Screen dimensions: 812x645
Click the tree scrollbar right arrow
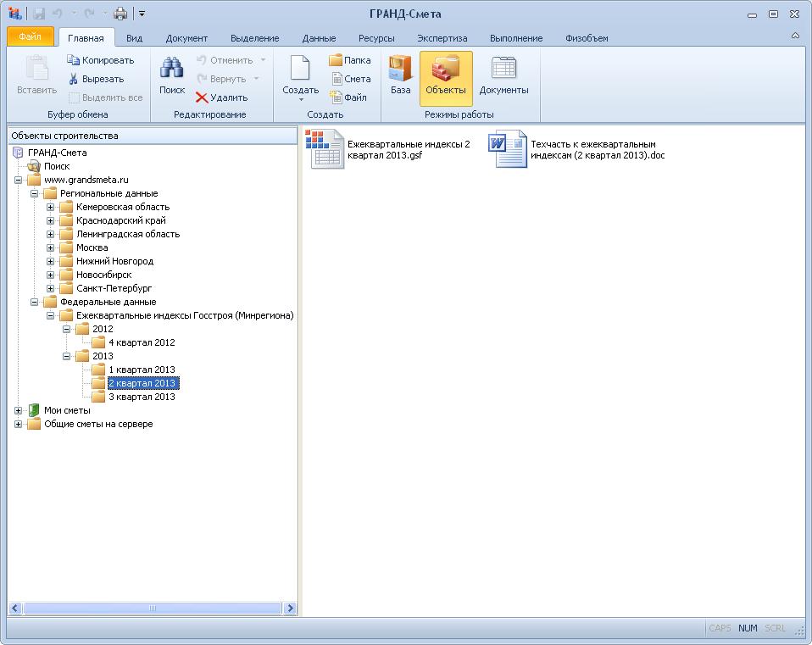point(290,609)
